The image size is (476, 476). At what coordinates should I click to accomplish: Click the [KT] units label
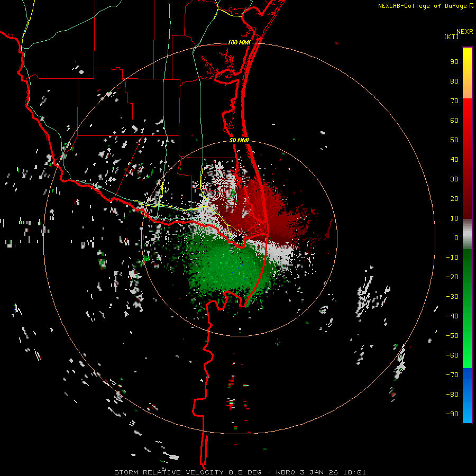452,36
